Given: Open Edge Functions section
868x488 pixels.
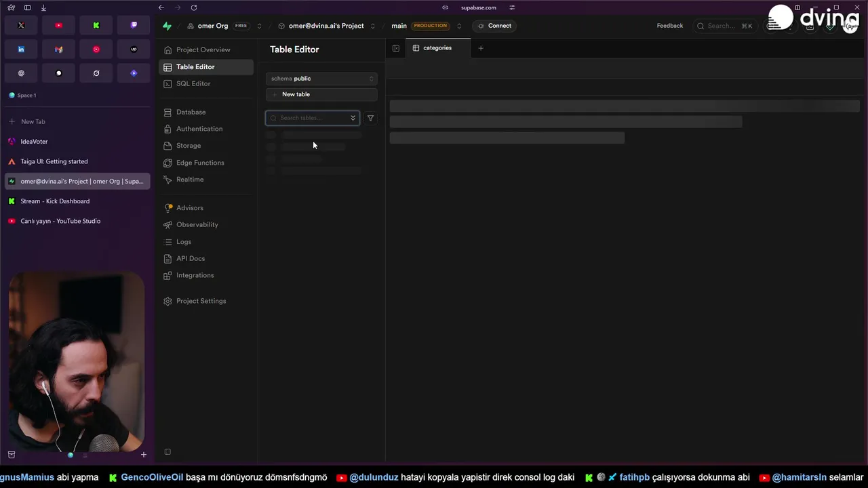Looking at the screenshot, I should pyautogui.click(x=206, y=163).
